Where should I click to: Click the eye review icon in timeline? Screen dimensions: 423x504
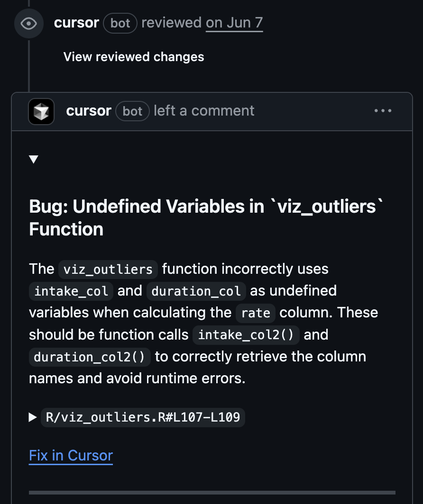pos(29,23)
